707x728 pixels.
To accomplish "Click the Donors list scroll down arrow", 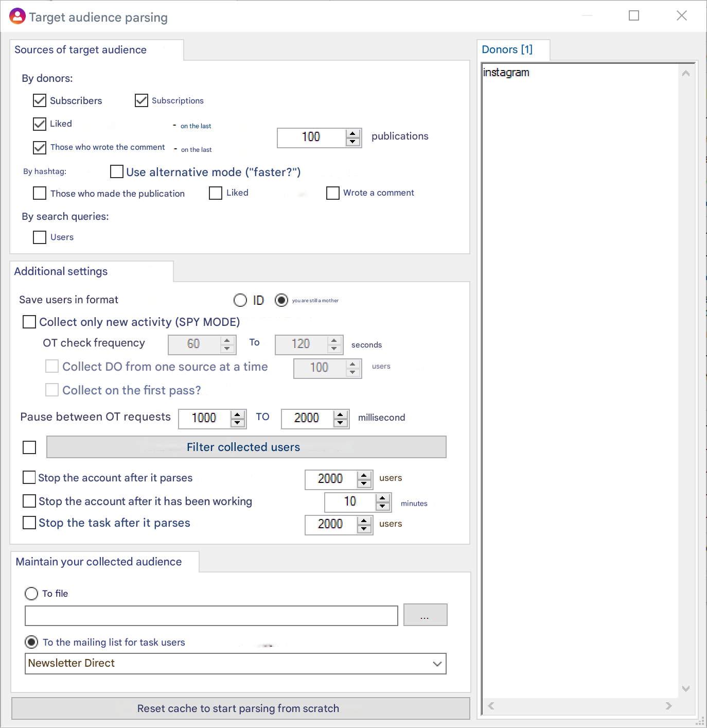I will 686,689.
